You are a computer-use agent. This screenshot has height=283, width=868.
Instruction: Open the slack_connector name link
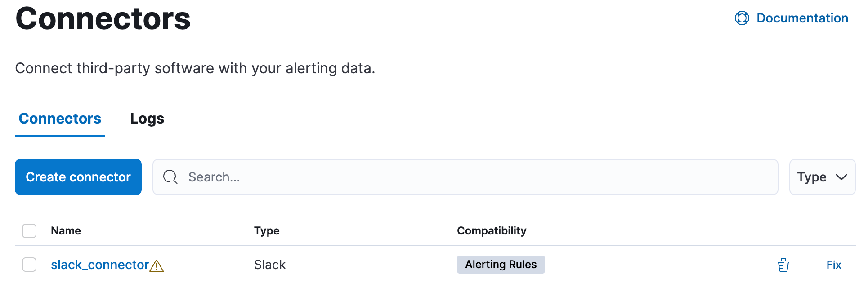(100, 265)
